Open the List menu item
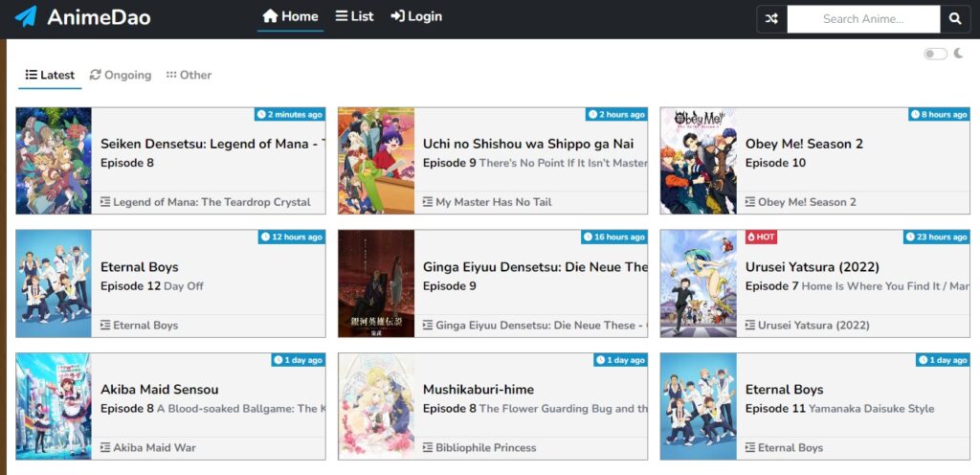The width and height of the screenshot is (980, 475). tap(354, 16)
